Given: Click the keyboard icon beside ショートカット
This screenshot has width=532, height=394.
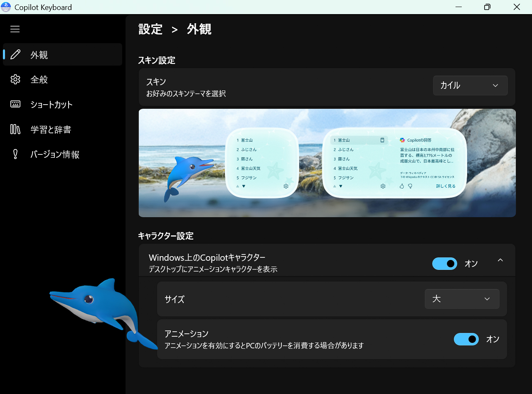Looking at the screenshot, I should tap(15, 104).
